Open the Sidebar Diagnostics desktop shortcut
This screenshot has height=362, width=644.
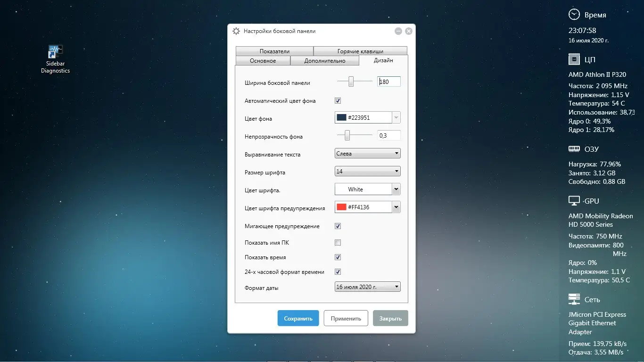click(55, 59)
